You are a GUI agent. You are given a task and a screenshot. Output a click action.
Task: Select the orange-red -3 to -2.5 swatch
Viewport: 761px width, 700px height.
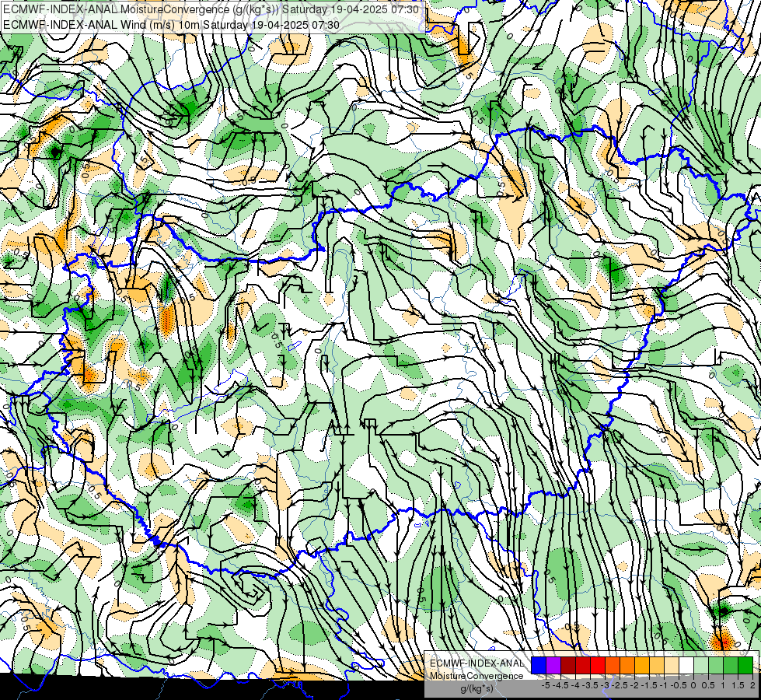coord(613,666)
